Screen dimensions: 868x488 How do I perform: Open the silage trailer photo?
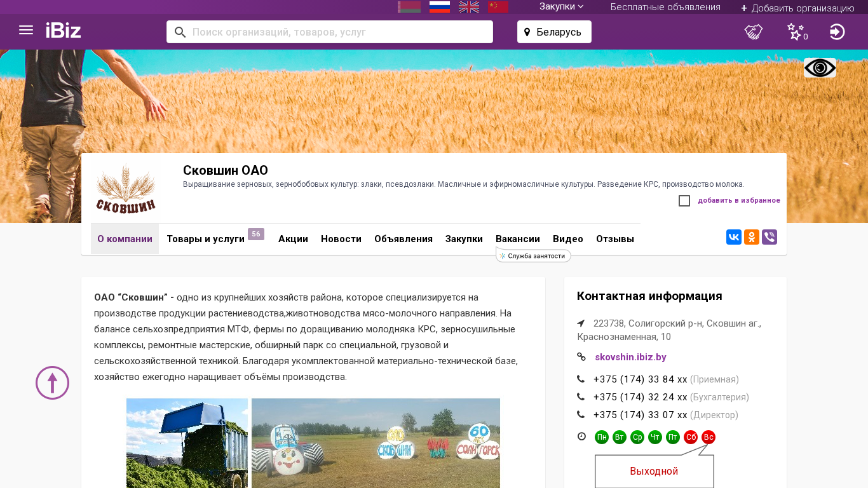coord(187,443)
